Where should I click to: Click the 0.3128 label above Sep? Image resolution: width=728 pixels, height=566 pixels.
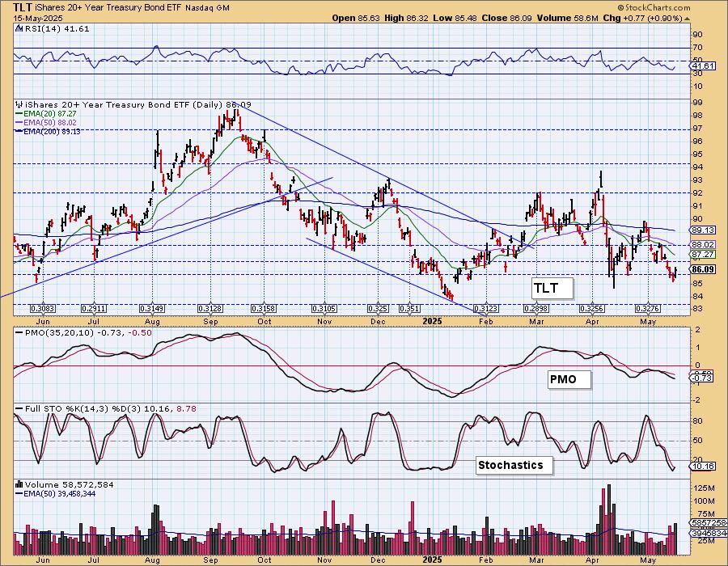pyautogui.click(x=210, y=309)
